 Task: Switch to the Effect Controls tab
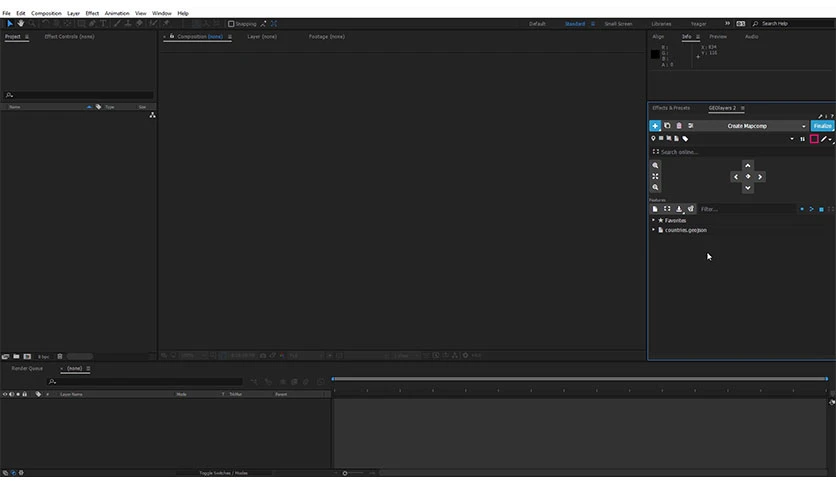click(69, 37)
